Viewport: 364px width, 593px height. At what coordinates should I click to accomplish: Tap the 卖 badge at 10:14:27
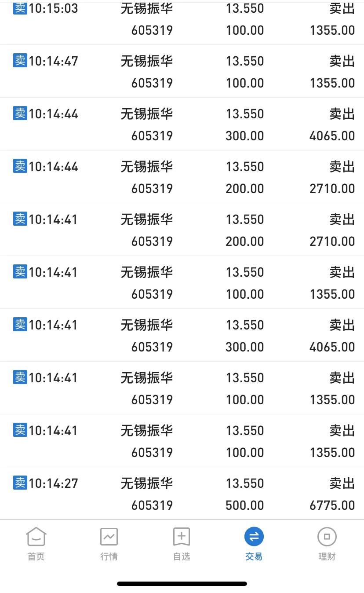point(20,483)
